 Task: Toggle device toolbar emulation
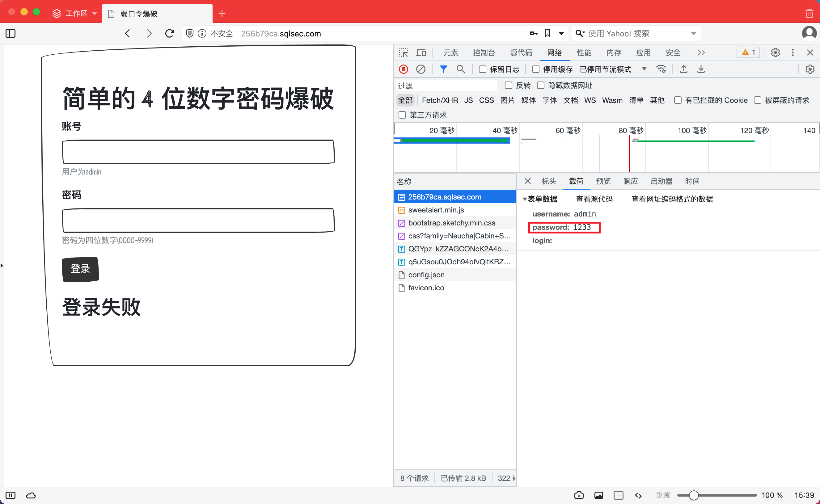pos(421,52)
